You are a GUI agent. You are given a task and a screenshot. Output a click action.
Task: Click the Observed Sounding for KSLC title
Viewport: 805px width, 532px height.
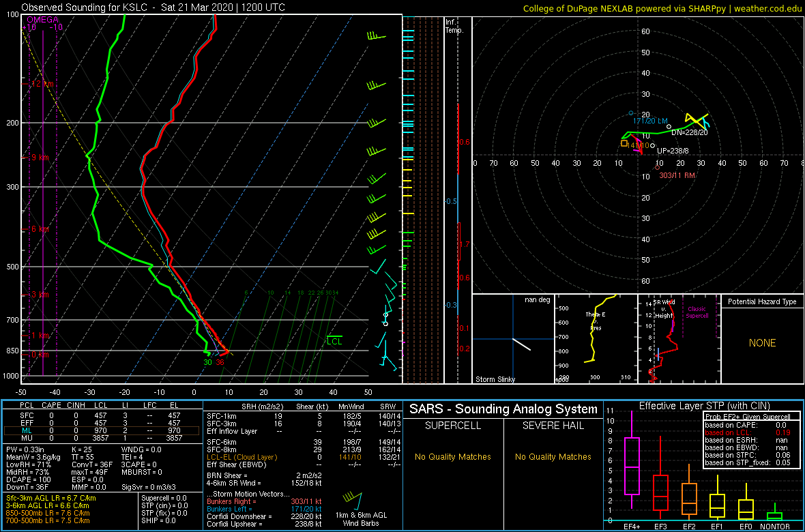[x=153, y=8]
